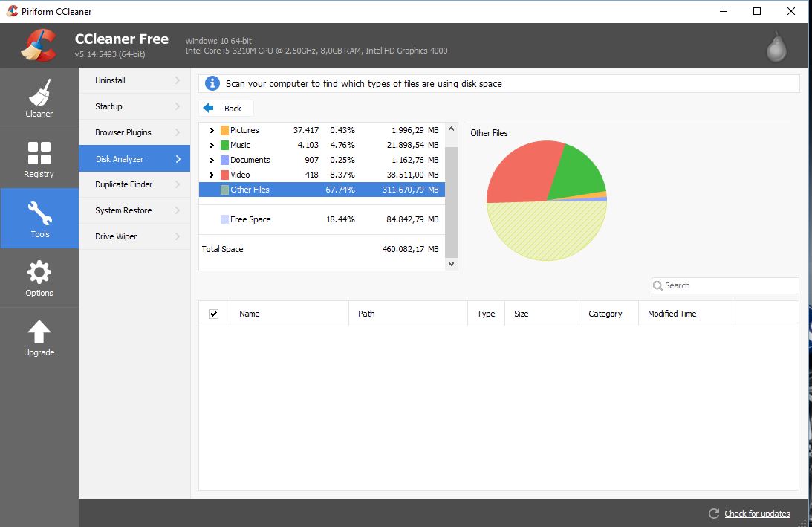Sort results by Category column
Image resolution: width=812 pixels, height=527 pixels.
pyautogui.click(x=608, y=314)
